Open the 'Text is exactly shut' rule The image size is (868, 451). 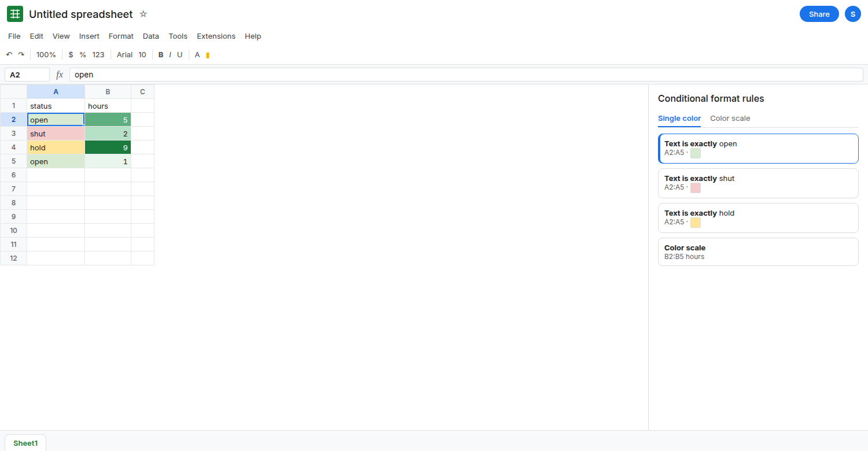tap(758, 183)
